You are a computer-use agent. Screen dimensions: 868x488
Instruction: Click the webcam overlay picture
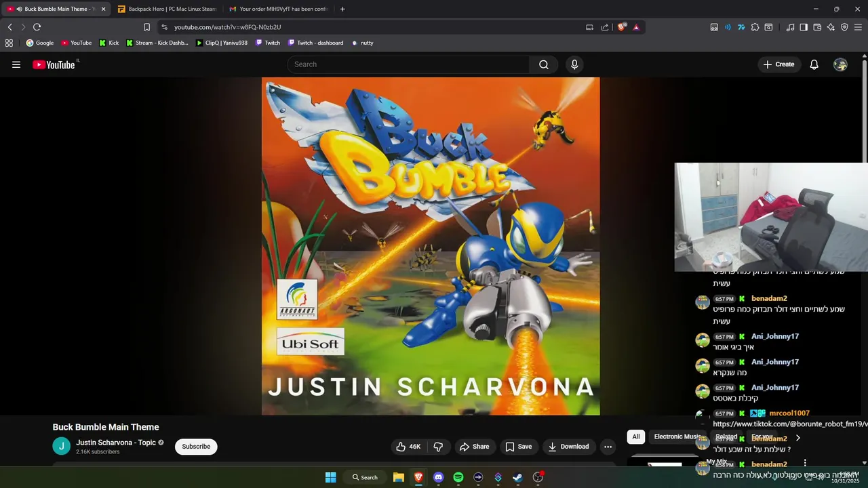click(x=771, y=217)
